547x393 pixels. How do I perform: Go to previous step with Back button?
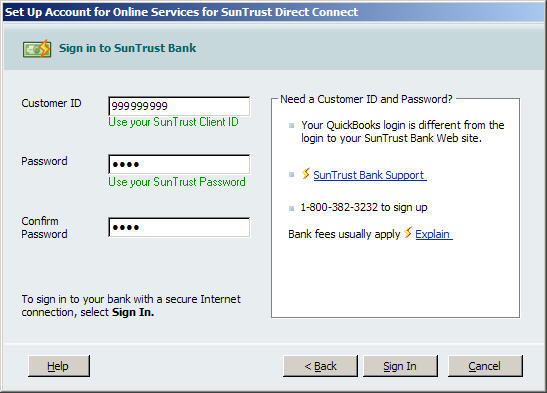click(x=320, y=366)
